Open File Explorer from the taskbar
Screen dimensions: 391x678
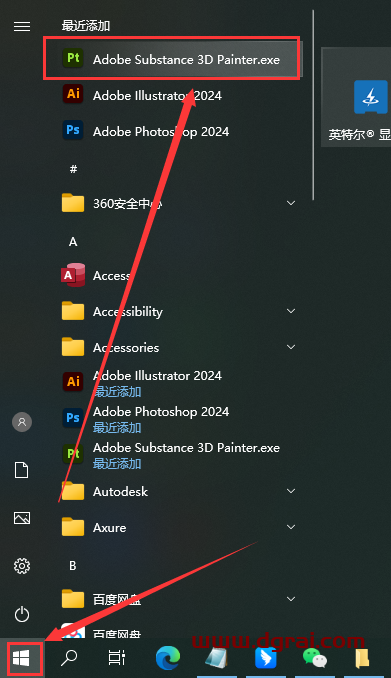362,658
